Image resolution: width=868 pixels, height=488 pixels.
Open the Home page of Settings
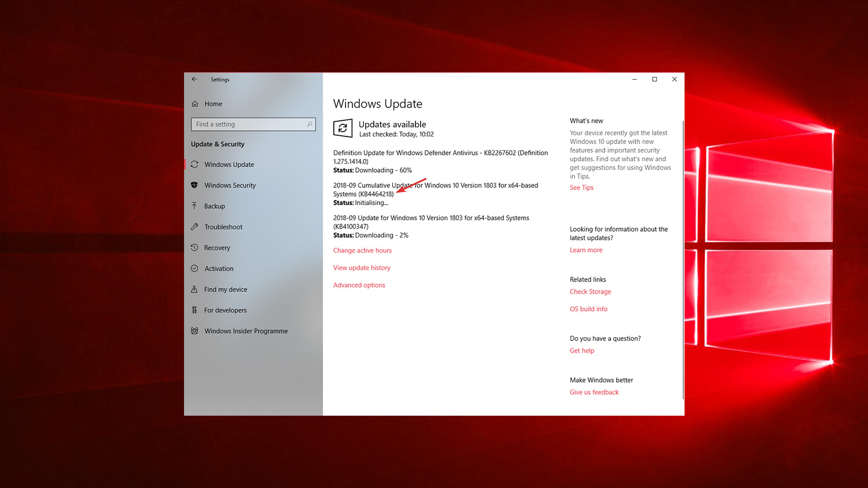click(x=212, y=103)
